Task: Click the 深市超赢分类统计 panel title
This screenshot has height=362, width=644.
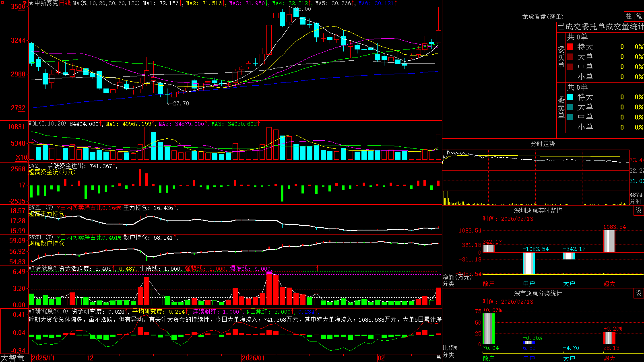Action: click(x=538, y=293)
